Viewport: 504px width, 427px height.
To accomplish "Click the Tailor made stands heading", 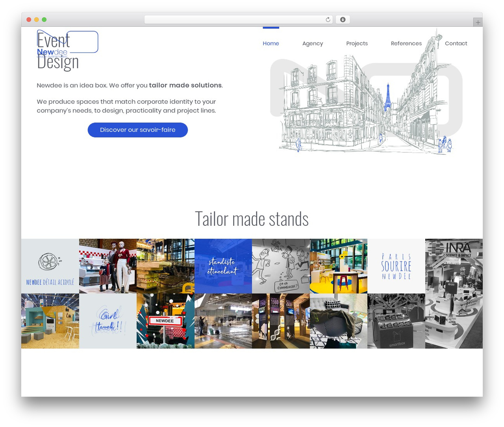I will pos(252,219).
